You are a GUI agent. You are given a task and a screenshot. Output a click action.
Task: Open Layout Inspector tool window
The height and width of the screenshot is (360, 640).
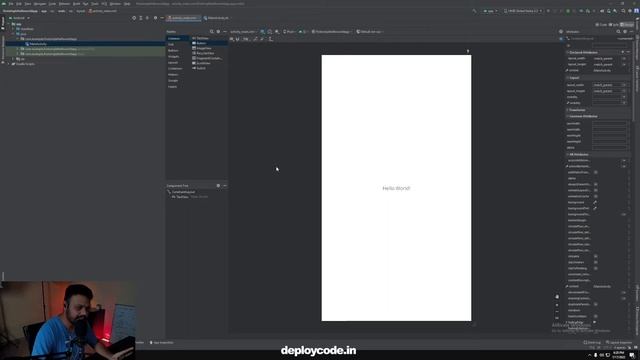click(x=619, y=342)
